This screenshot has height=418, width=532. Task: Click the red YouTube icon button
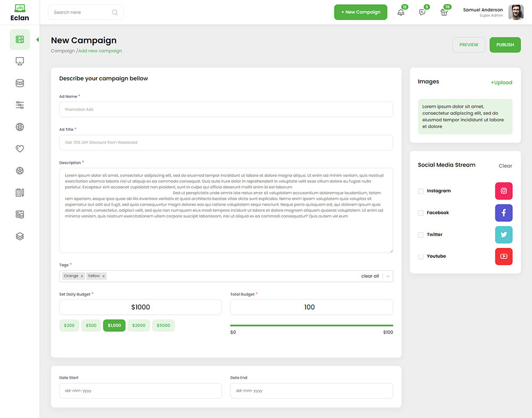click(x=503, y=256)
